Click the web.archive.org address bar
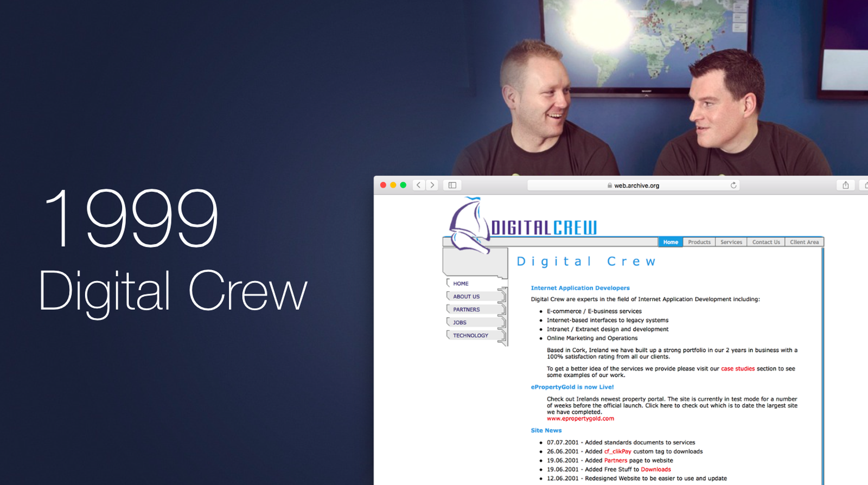This screenshot has height=485, width=868. (x=633, y=185)
